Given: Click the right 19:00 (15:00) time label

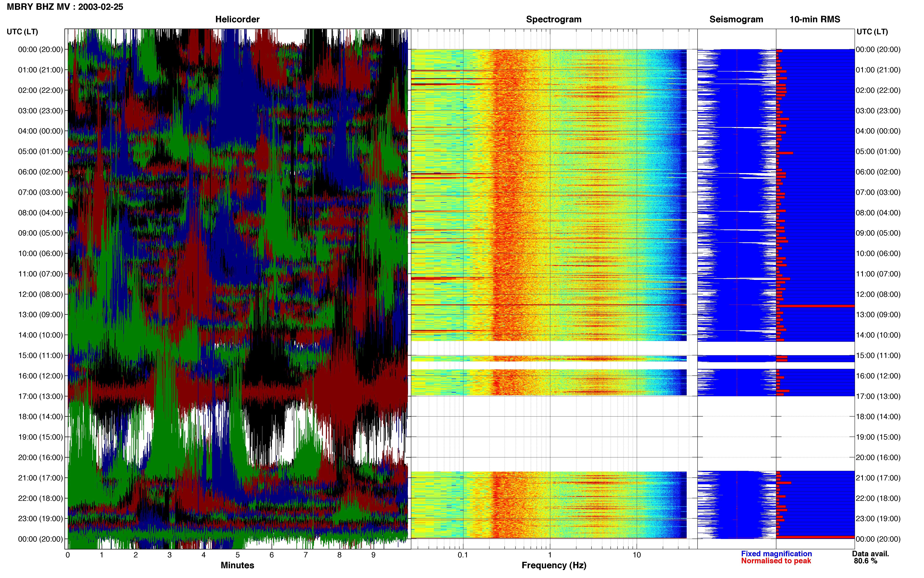Looking at the screenshot, I should [878, 437].
